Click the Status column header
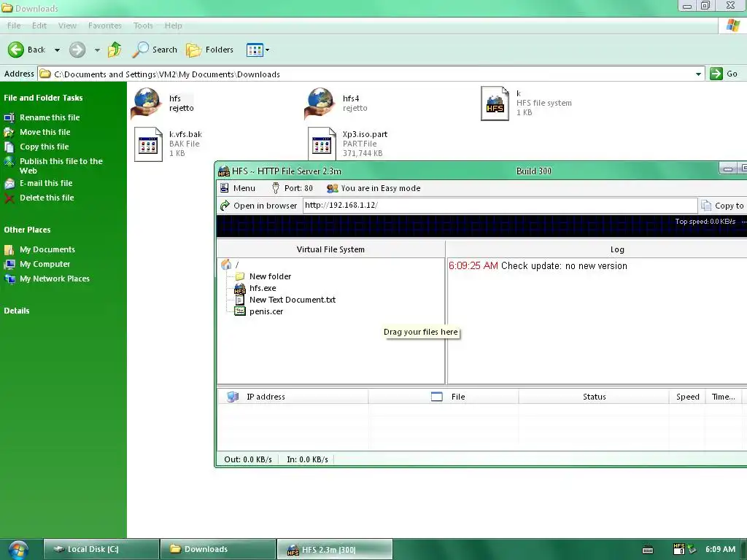747x560 pixels. 594,397
